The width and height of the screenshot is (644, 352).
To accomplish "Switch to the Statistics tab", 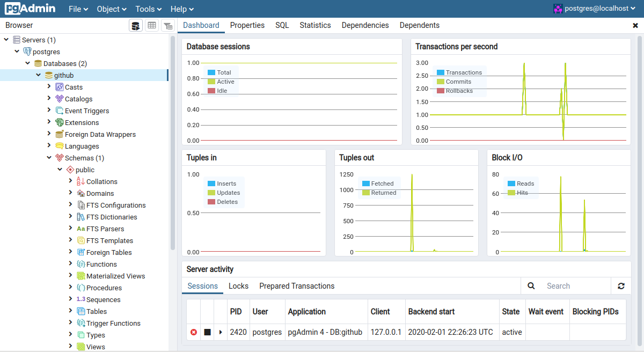I will pos(315,25).
